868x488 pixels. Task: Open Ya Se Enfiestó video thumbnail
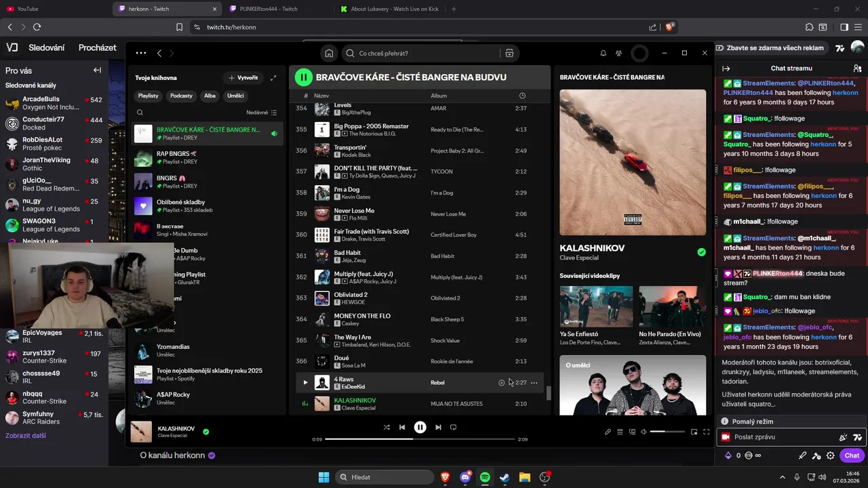(596, 306)
